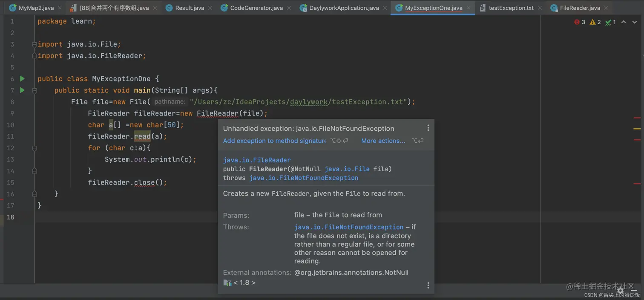The image size is (644, 300).
Task: Click the library icon beside < 1.8 >
Action: [x=227, y=283]
